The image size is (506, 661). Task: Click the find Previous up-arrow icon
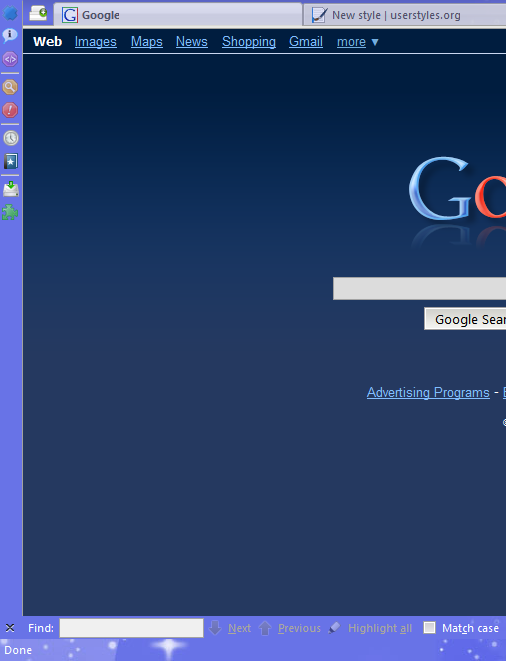265,628
